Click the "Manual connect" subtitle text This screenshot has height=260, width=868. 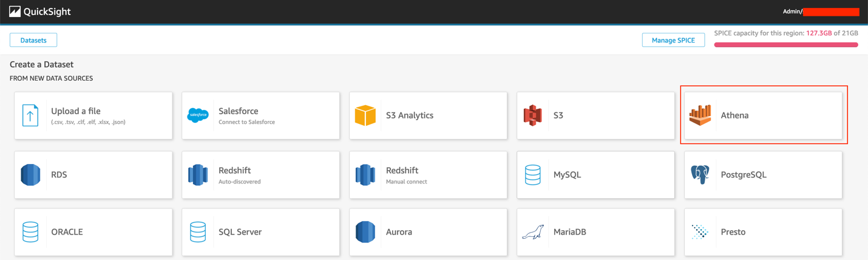[407, 182]
